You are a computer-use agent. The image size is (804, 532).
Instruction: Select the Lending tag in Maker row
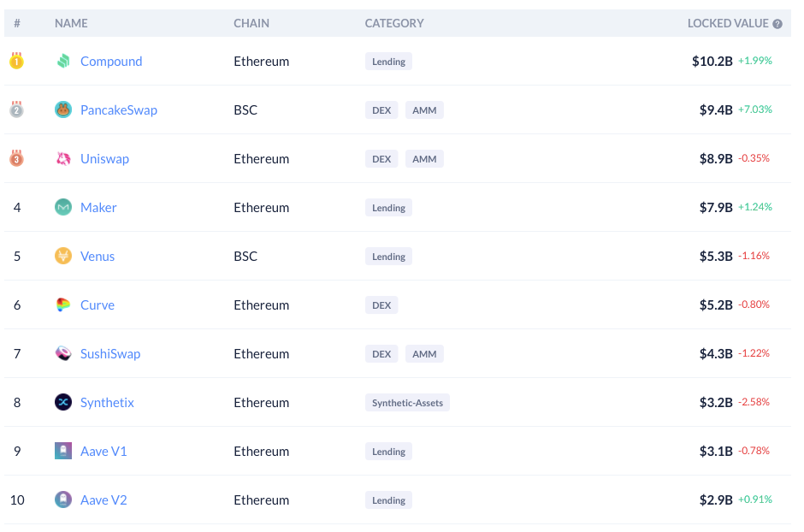[388, 208]
